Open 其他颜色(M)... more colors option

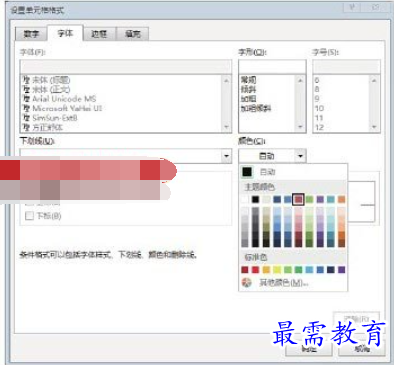(x=293, y=283)
